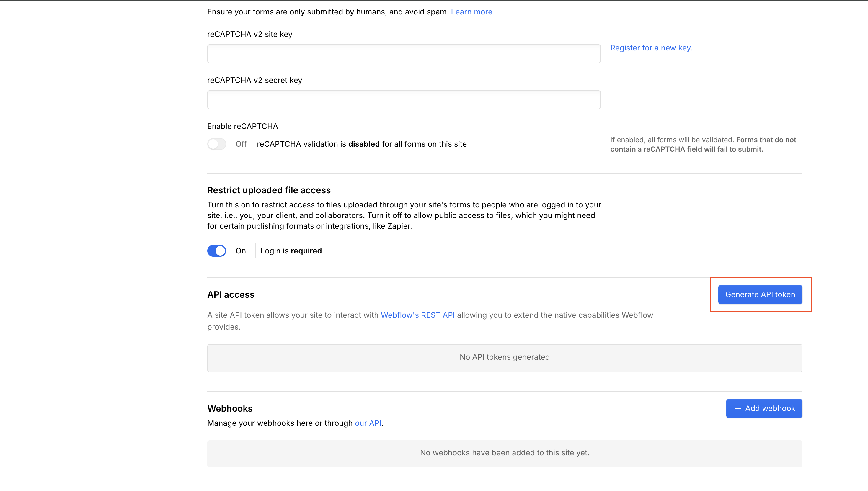Click the Webhooks section heading
This screenshot has height=491, width=868.
(230, 408)
